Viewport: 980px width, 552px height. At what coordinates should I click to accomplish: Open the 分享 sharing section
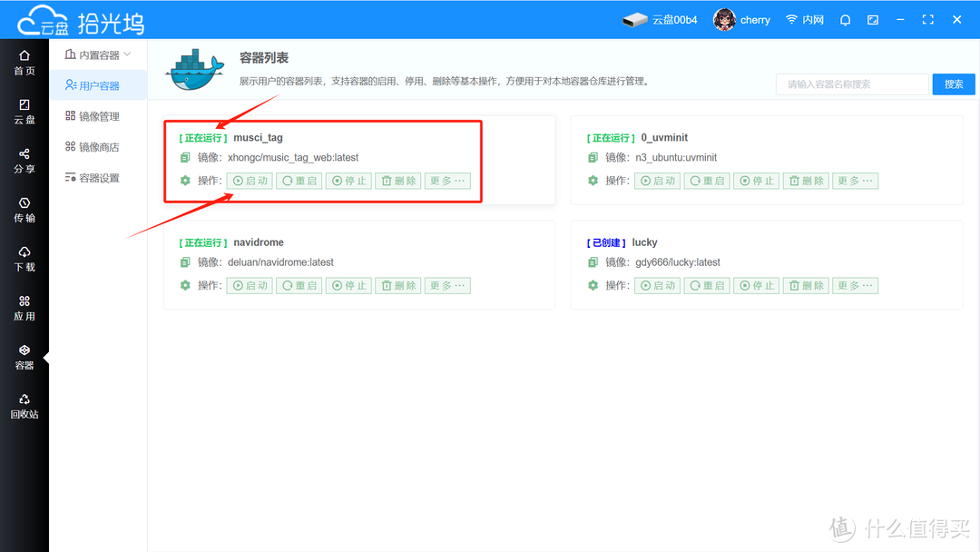pos(24,162)
